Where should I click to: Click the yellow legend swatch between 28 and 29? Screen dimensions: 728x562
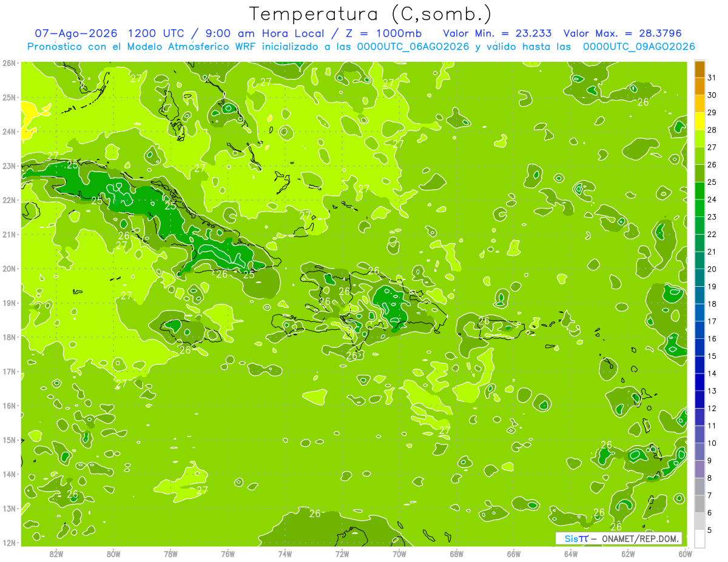click(x=699, y=121)
